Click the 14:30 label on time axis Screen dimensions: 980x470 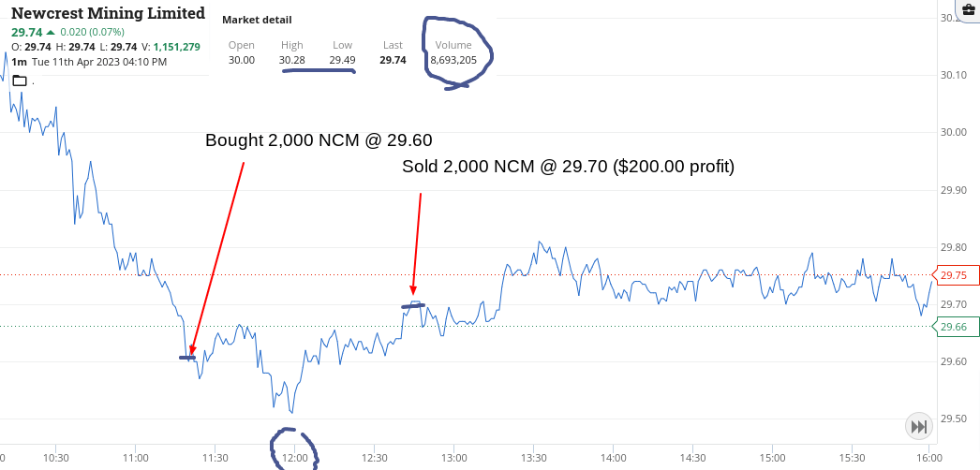pos(692,458)
